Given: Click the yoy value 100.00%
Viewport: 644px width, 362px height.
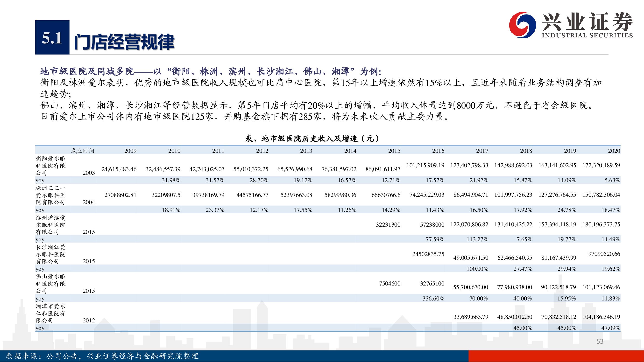Looking at the screenshot, I should click(477, 269).
